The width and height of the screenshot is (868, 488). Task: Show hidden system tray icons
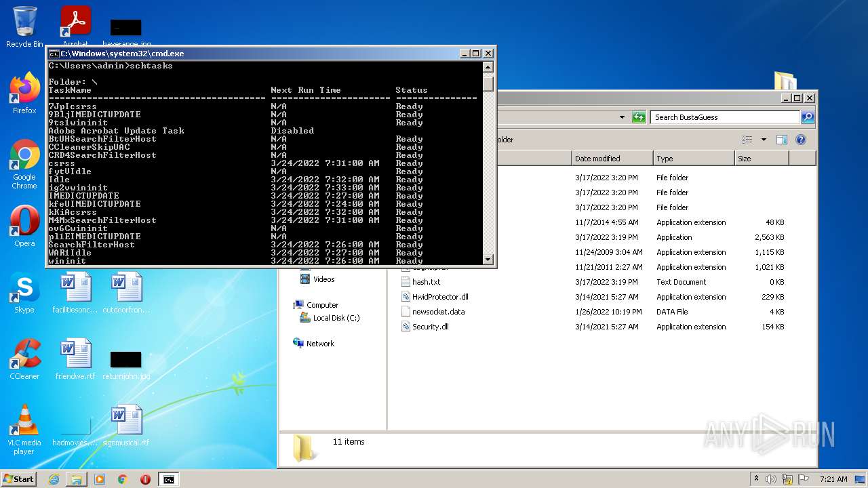[756, 479]
